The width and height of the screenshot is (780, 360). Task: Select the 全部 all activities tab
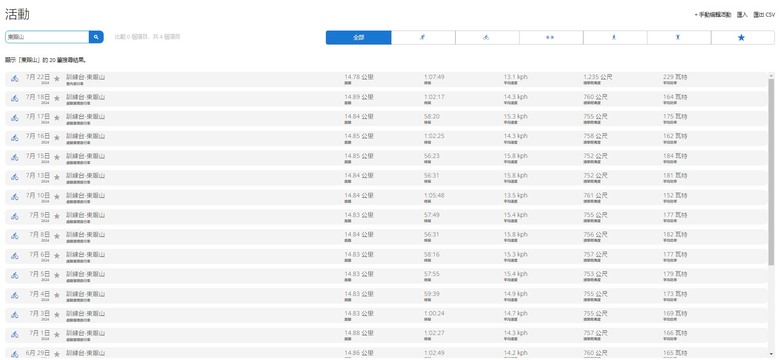[x=359, y=38]
